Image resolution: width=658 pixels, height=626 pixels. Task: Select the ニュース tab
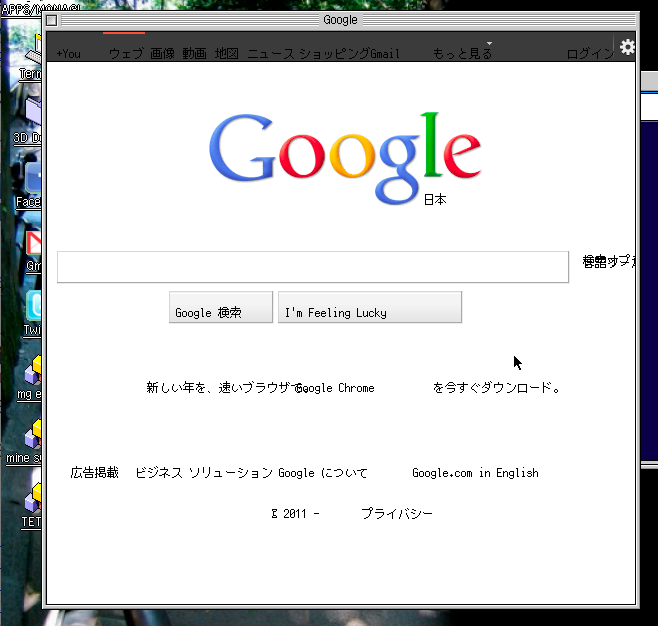[271, 54]
